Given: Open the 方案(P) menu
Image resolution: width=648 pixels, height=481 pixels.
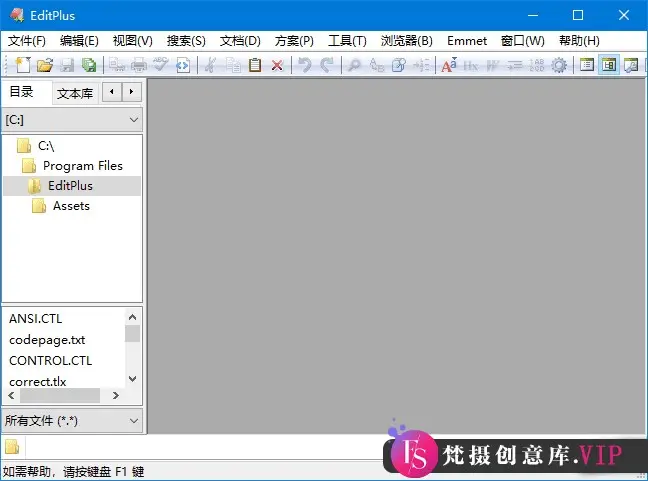Looking at the screenshot, I should coord(294,41).
